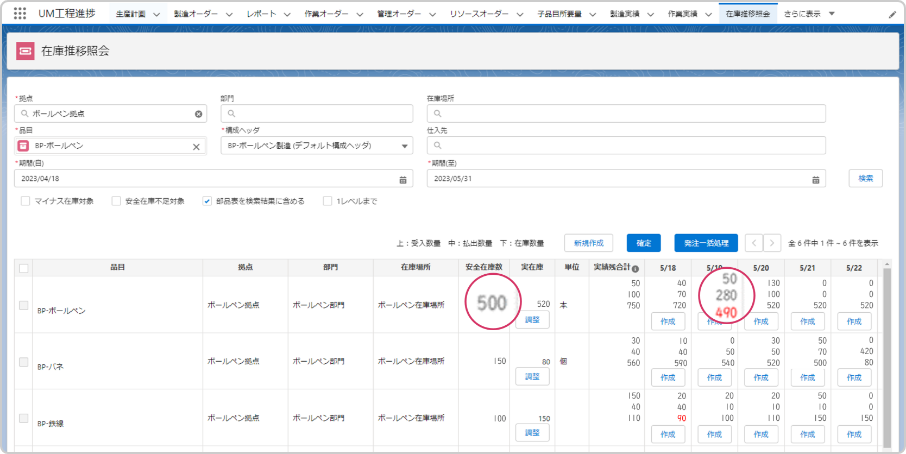Click the 仕入先 search input field
The width and height of the screenshot is (906, 454).
click(626, 146)
